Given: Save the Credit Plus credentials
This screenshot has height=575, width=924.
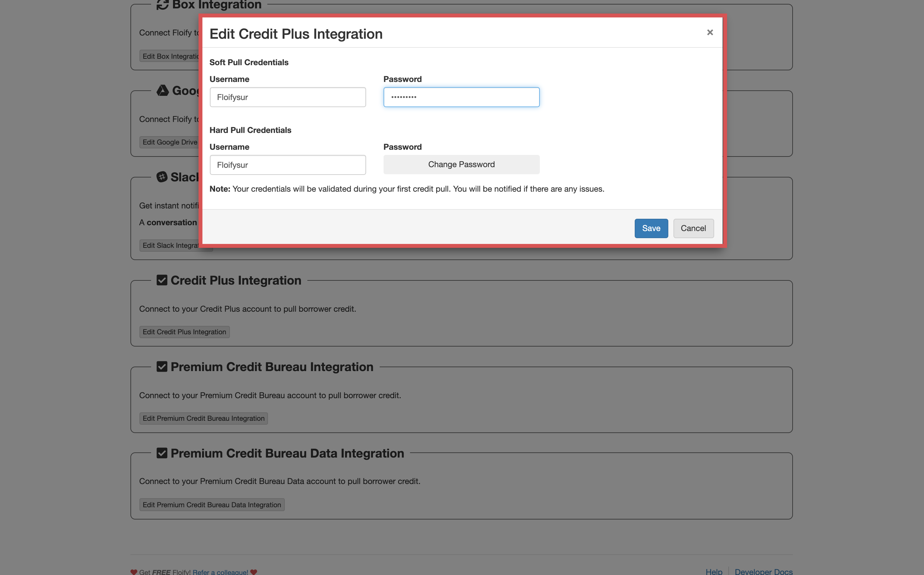Looking at the screenshot, I should pos(651,228).
